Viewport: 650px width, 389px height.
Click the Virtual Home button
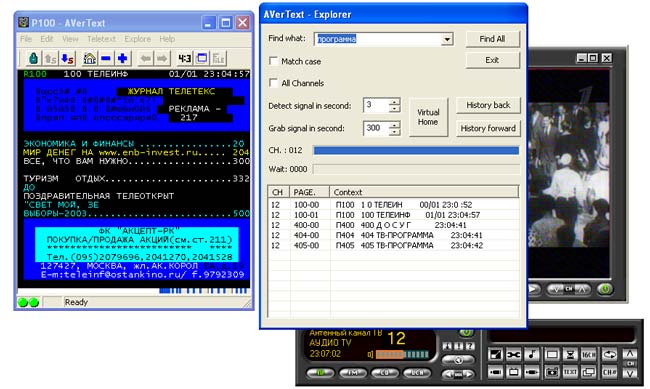pyautogui.click(x=428, y=117)
